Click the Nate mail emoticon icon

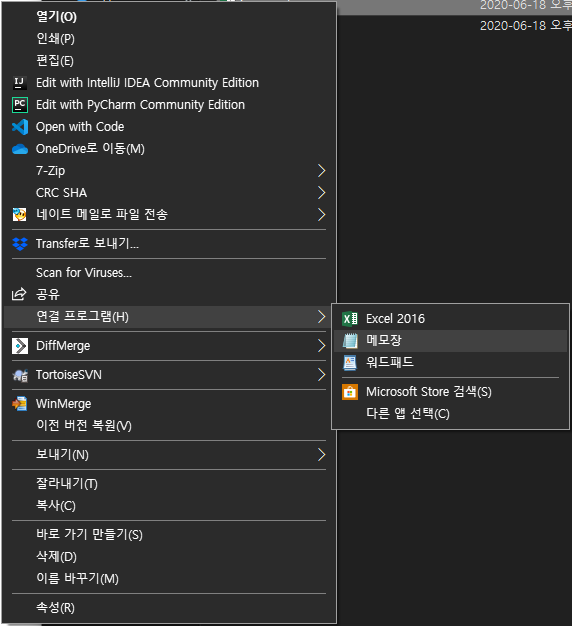tap(20, 215)
